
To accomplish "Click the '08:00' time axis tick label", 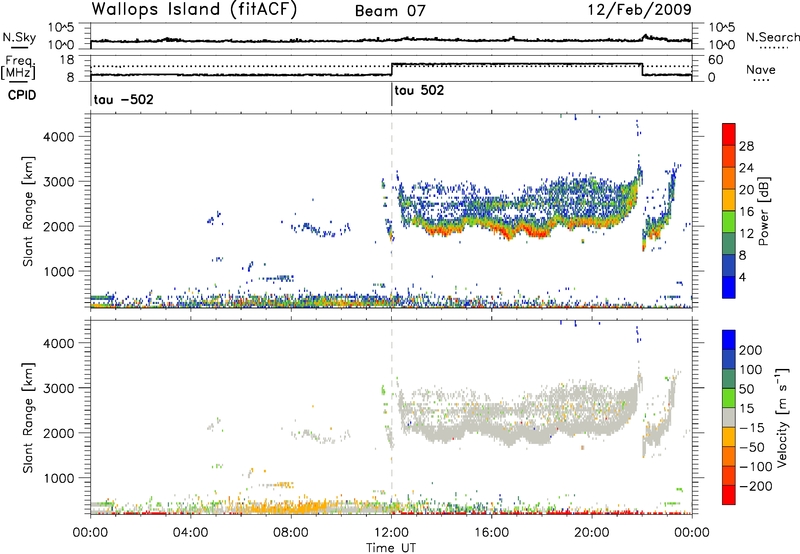I will pos(291,533).
